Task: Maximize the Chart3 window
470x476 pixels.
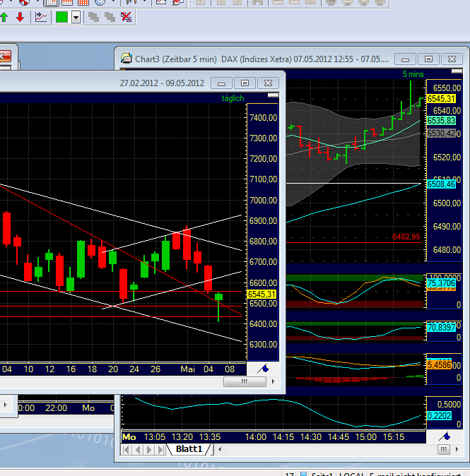Action: (x=429, y=59)
